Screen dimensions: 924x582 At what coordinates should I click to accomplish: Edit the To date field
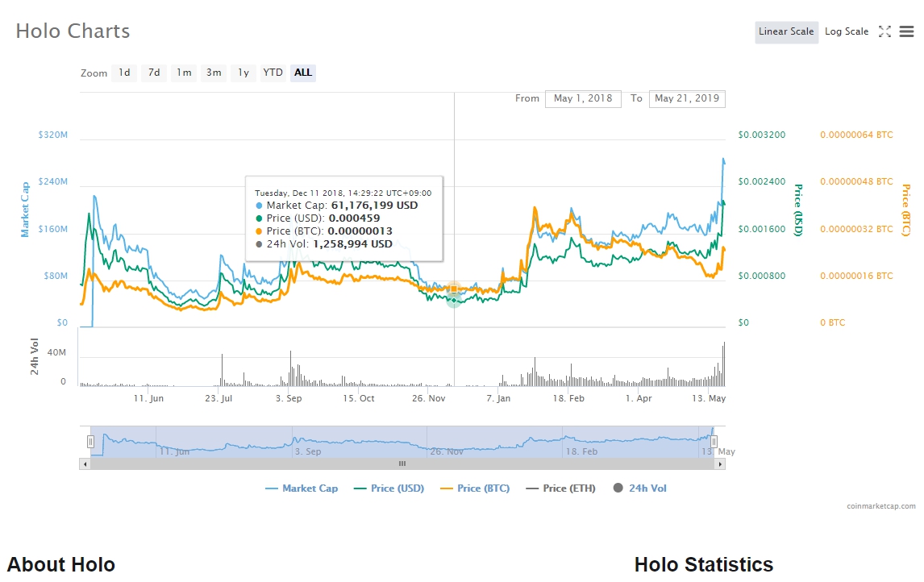pos(686,98)
